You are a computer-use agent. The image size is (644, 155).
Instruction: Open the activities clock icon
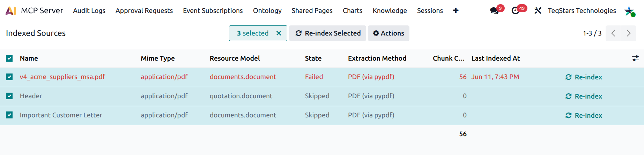(x=515, y=11)
